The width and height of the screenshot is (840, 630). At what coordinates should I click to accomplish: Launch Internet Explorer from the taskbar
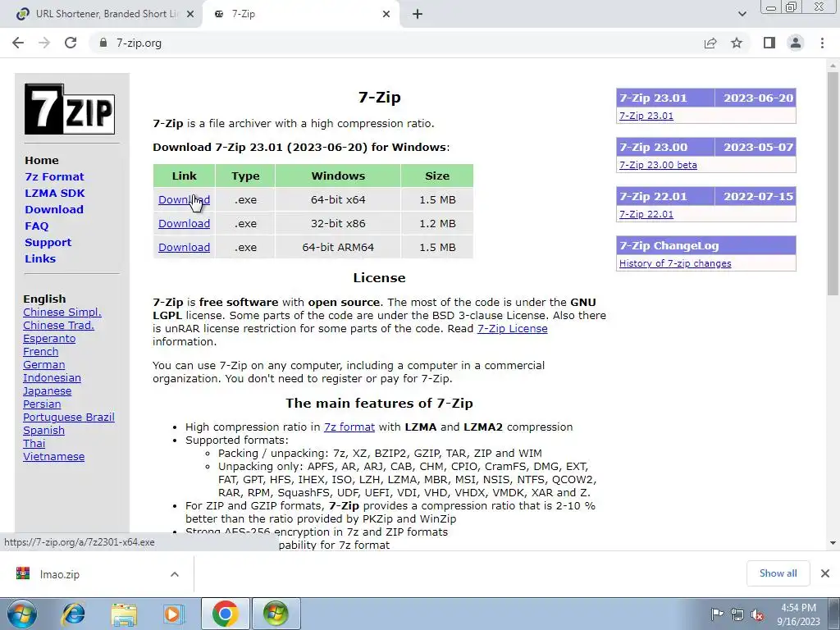[x=73, y=614]
